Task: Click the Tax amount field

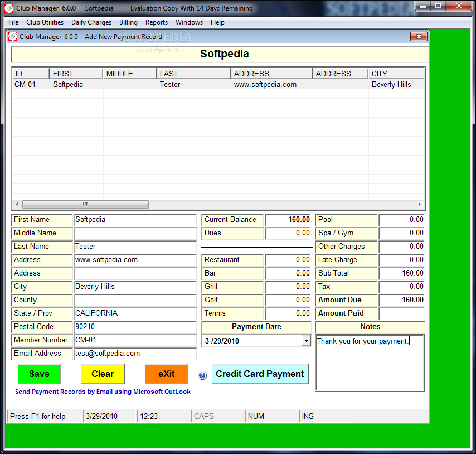Action: (402, 287)
